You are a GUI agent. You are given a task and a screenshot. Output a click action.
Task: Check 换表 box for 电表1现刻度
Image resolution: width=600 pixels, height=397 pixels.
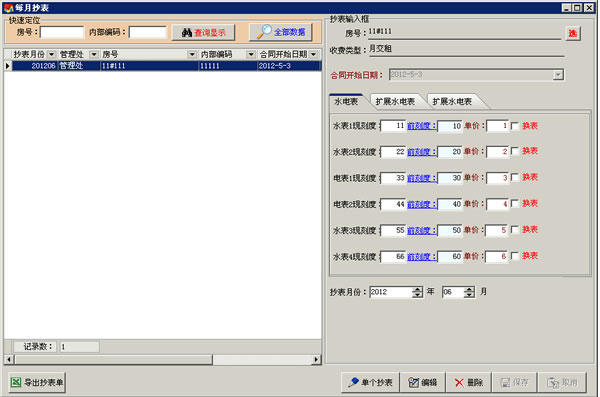pyautogui.click(x=515, y=178)
